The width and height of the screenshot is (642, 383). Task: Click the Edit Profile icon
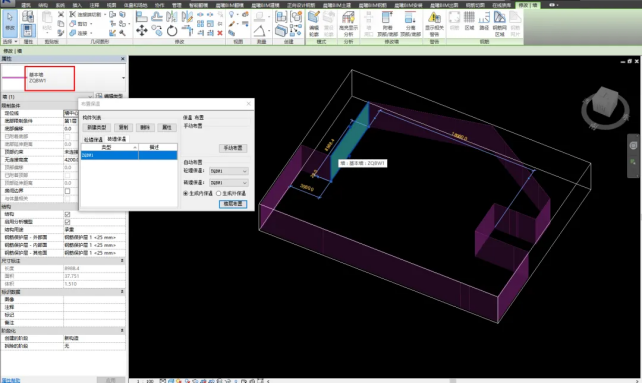coord(314,24)
